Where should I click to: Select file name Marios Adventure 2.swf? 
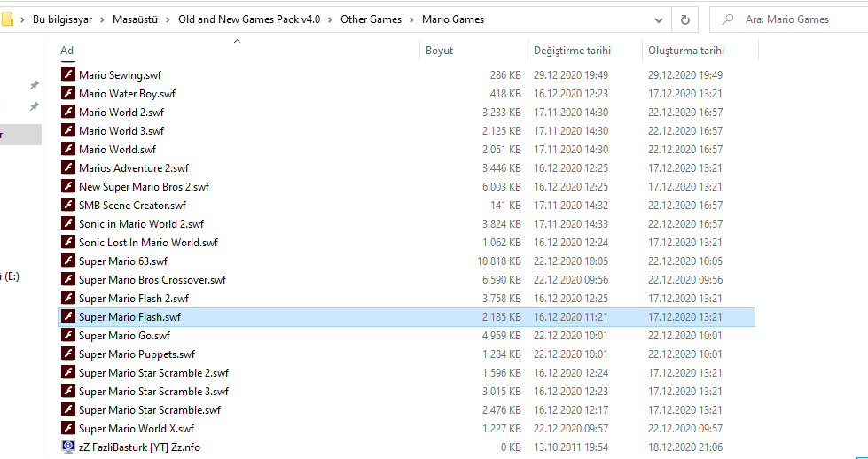(133, 168)
